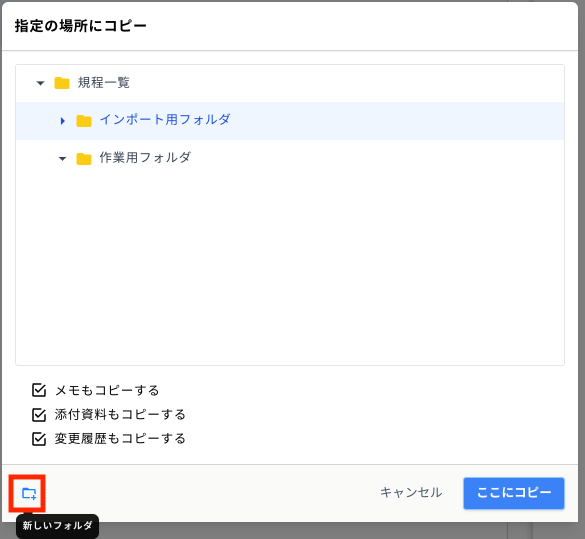Screen dimensions: 585x539
Task: Click the folder icon beside 作業用フォルダ
Action: [84, 158]
